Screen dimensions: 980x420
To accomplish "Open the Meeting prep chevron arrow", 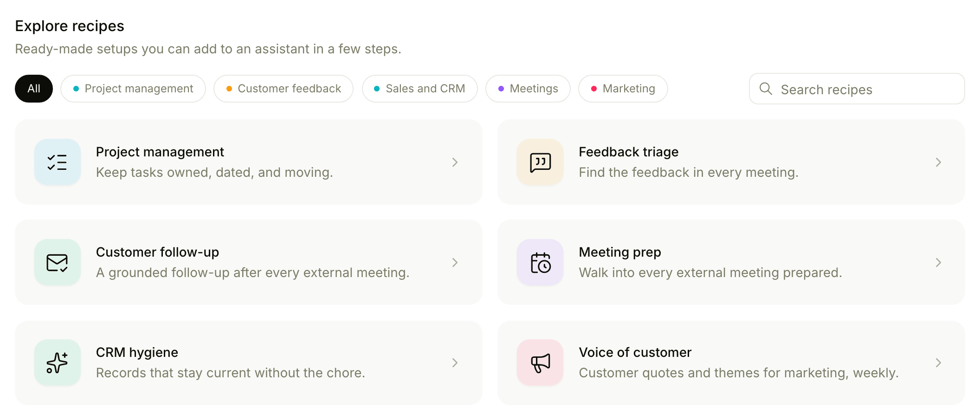I will 938,262.
